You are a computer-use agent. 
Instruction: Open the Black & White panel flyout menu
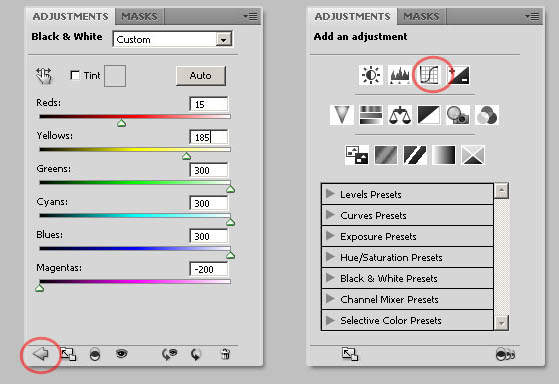[250, 16]
